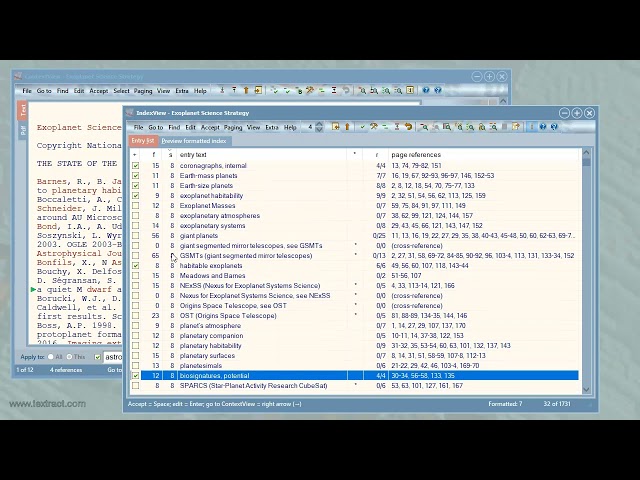The height and width of the screenshot is (480, 640).
Task: Sort by the entry text column header
Action: coord(193,155)
